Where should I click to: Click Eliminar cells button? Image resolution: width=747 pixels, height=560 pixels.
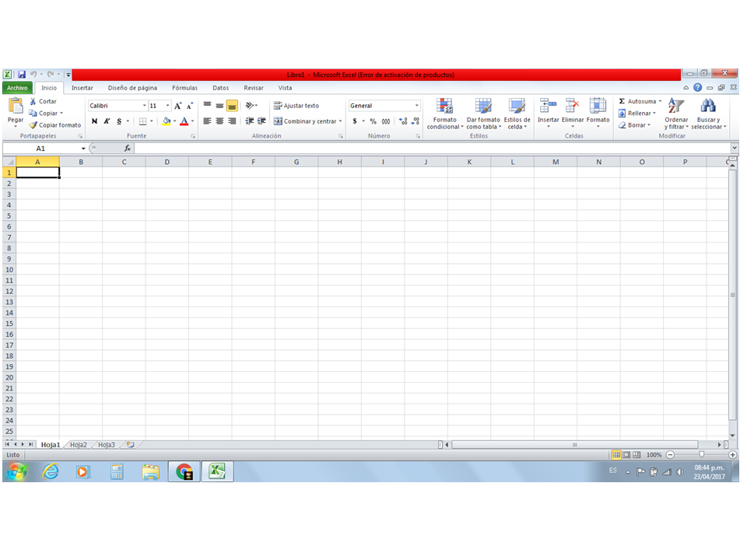click(x=573, y=114)
